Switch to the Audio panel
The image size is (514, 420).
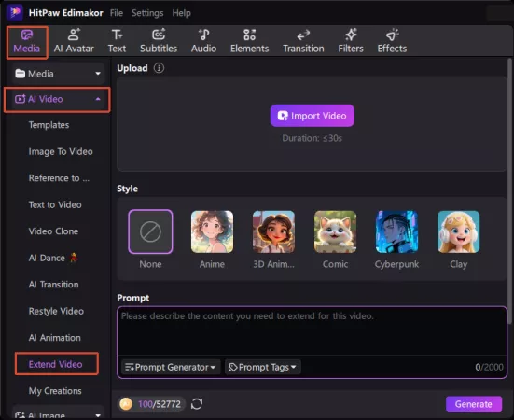[x=204, y=42]
